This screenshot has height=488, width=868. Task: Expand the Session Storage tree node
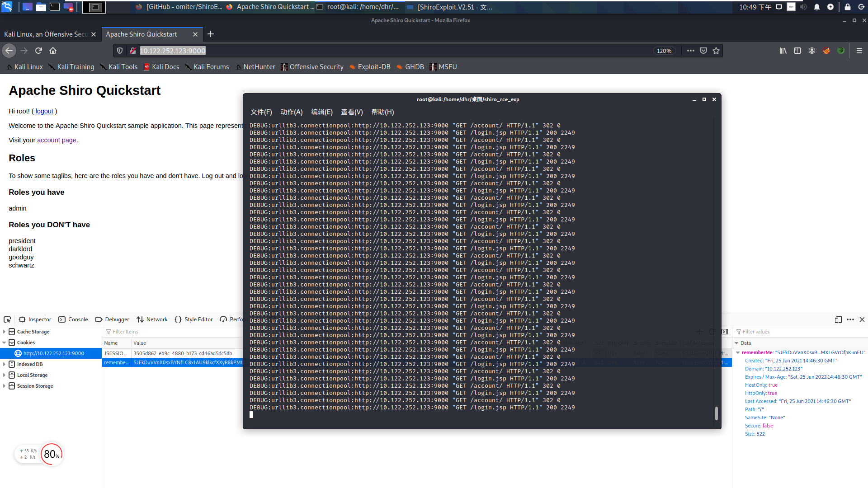(4, 386)
